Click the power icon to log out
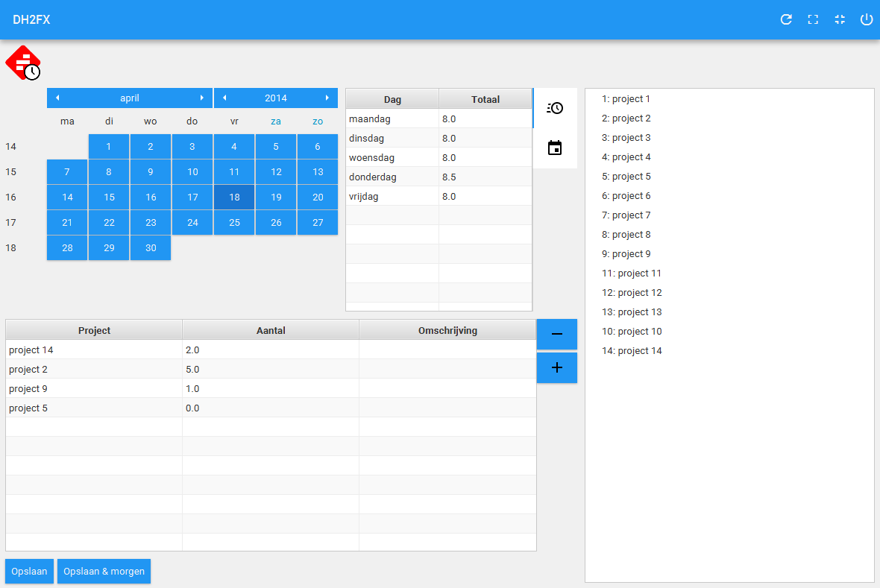This screenshot has height=588, width=880. [867, 19]
